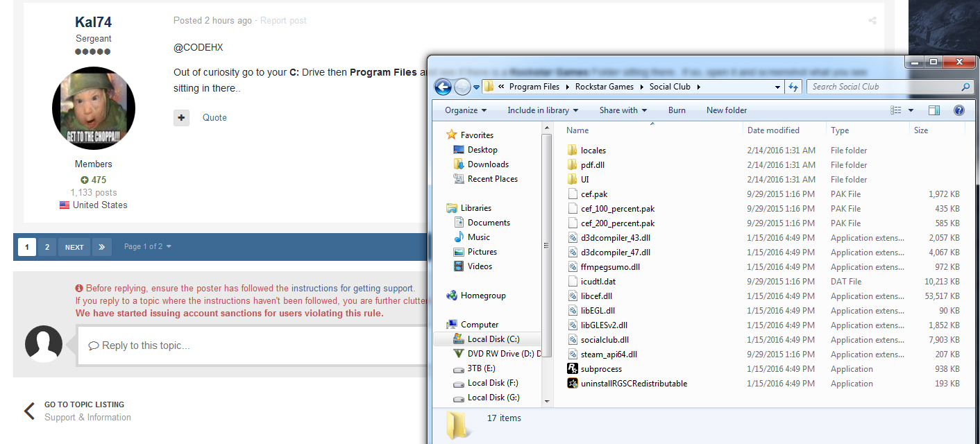Click Report post link in forum
Viewport: 980px width, 444px height.
(283, 21)
